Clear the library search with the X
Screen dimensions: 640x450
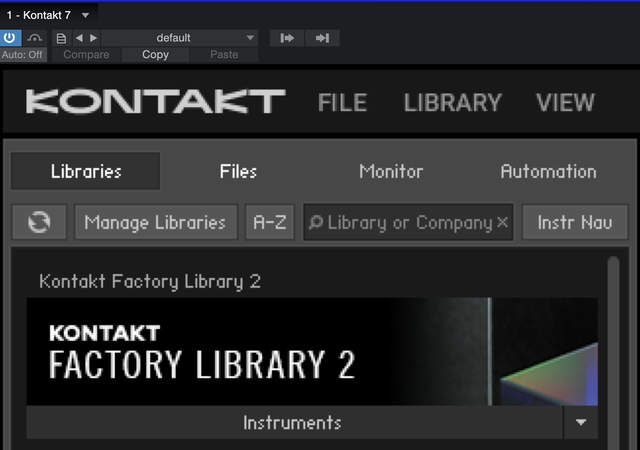(502, 222)
